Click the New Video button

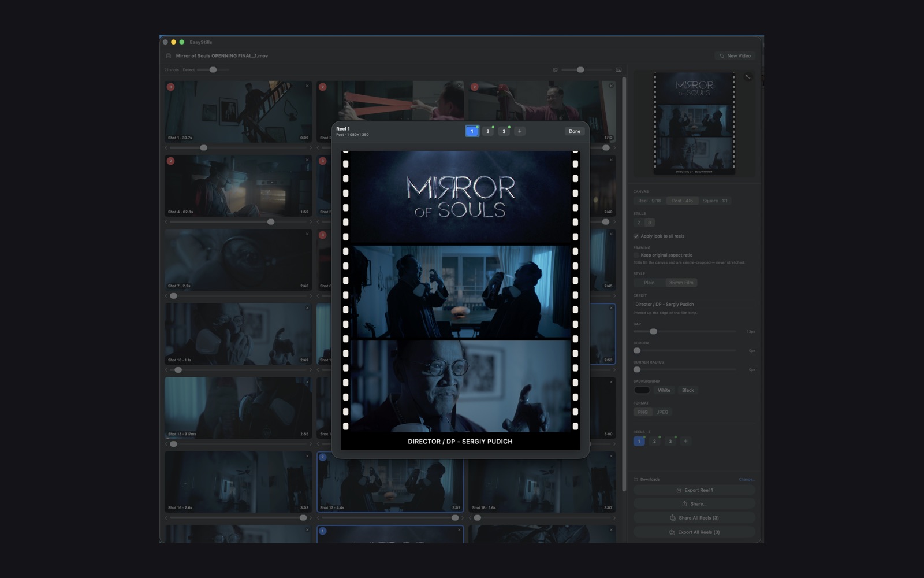pos(735,56)
